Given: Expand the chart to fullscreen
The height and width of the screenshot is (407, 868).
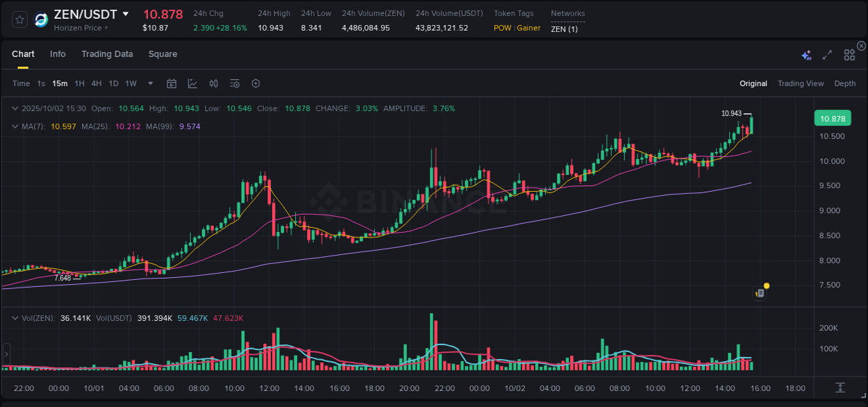Looking at the screenshot, I should tap(827, 53).
